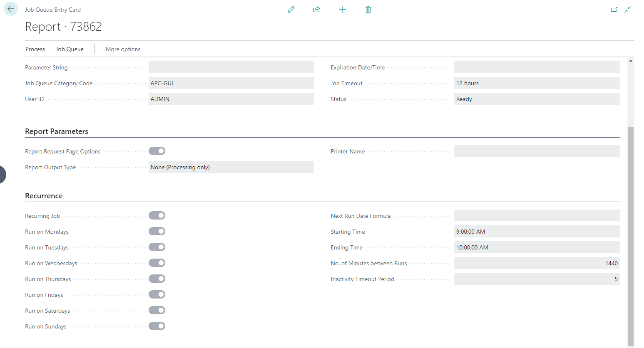Open the Job Queue menu
The height and width of the screenshot is (348, 644).
70,49
